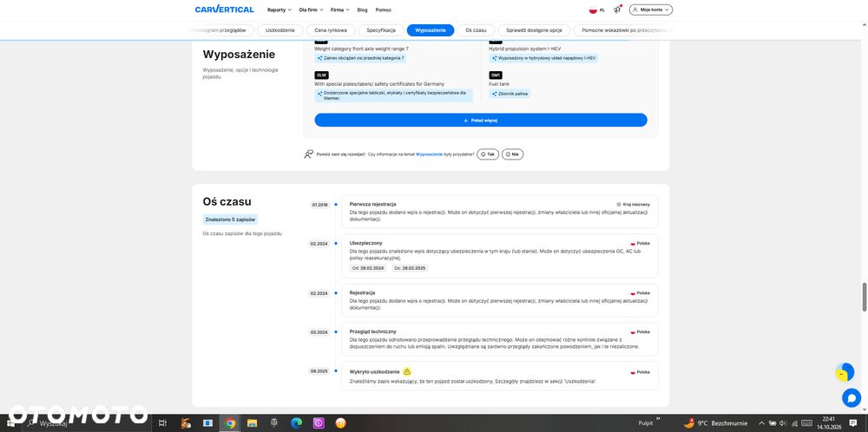Viewport: 868px width, 432px height.
Task: Switch to the Oś czasu tab
Action: point(476,30)
